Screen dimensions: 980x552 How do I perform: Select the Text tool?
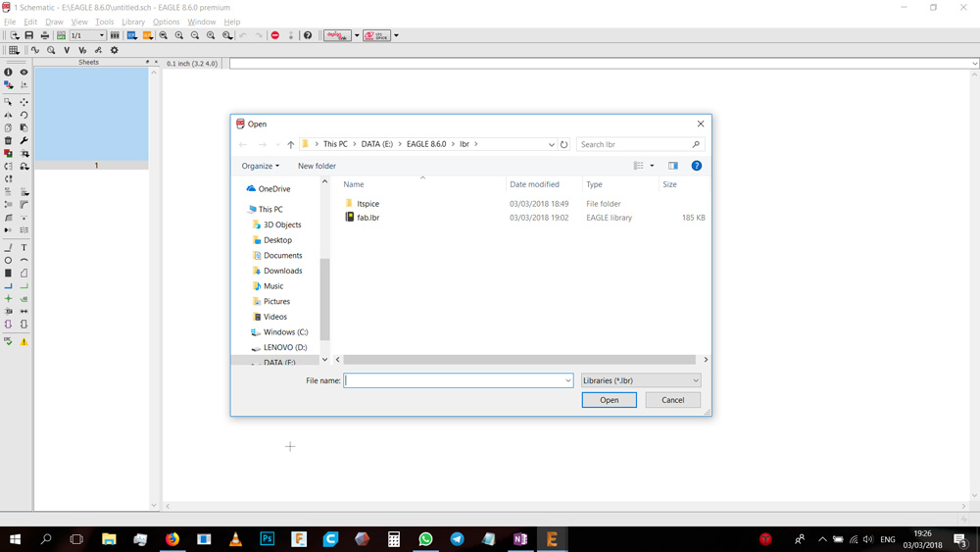(24, 247)
